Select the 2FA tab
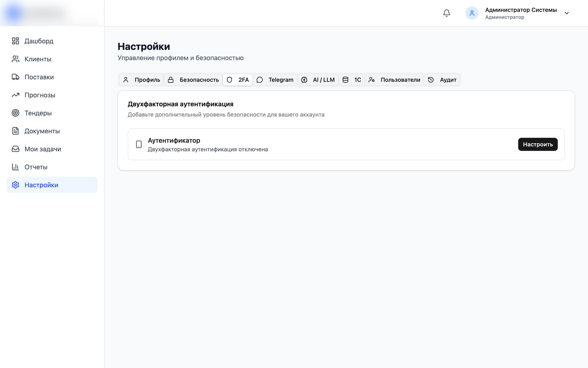 tap(238, 80)
